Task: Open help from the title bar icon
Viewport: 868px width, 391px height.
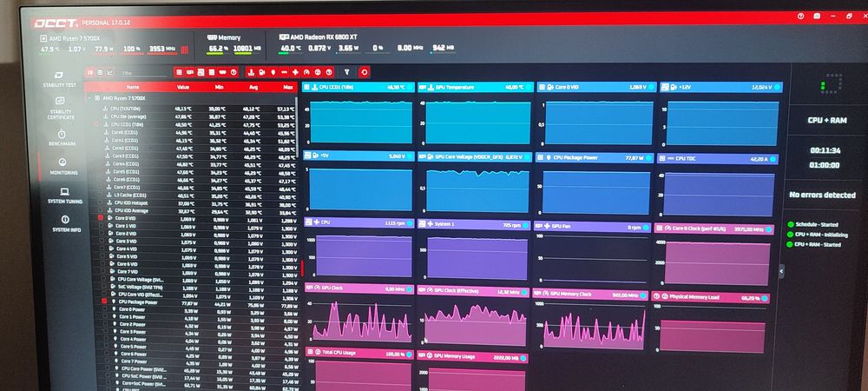Action: point(800,16)
